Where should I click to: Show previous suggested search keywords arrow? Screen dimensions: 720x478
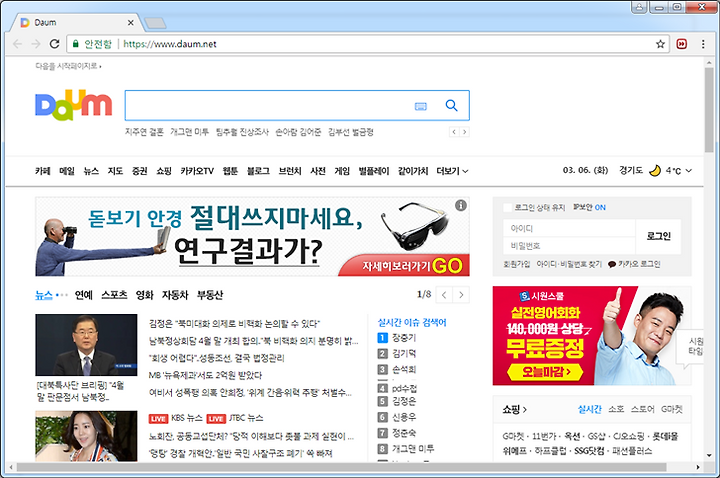[x=454, y=132]
